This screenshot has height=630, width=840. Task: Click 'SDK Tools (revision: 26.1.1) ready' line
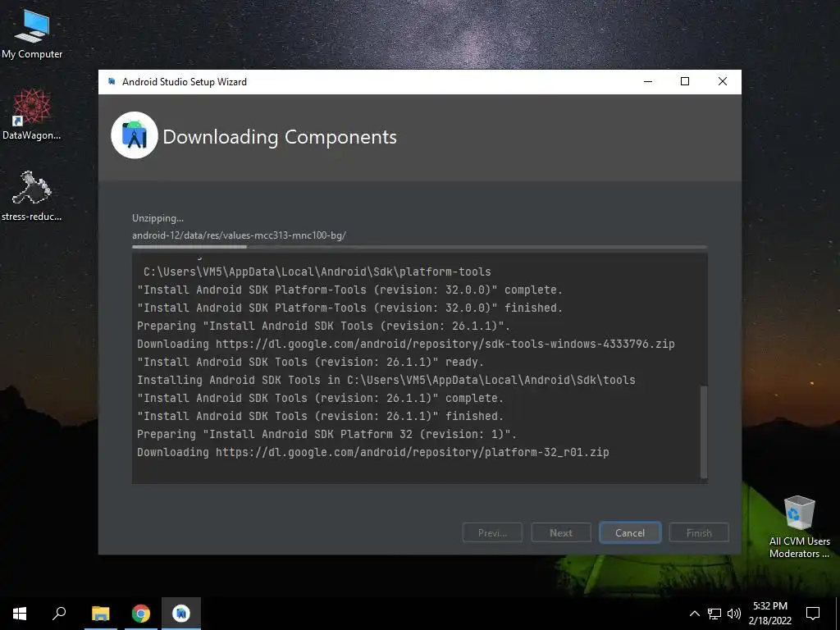coord(310,362)
